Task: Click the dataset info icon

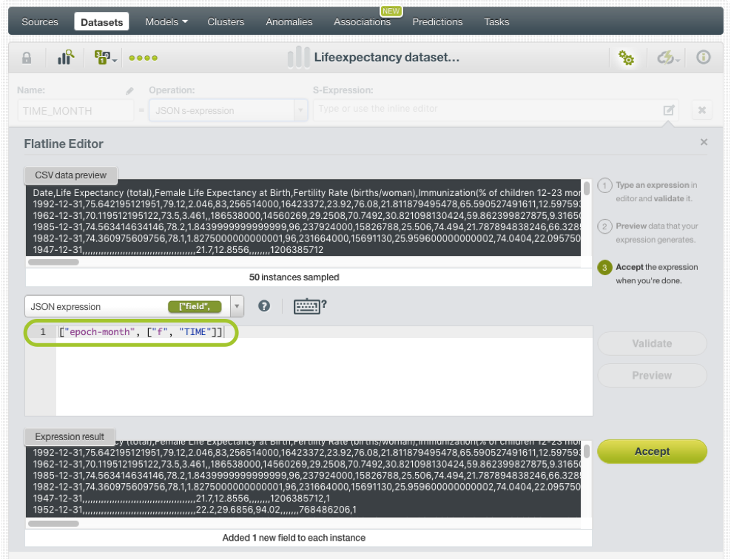Action: [703, 58]
